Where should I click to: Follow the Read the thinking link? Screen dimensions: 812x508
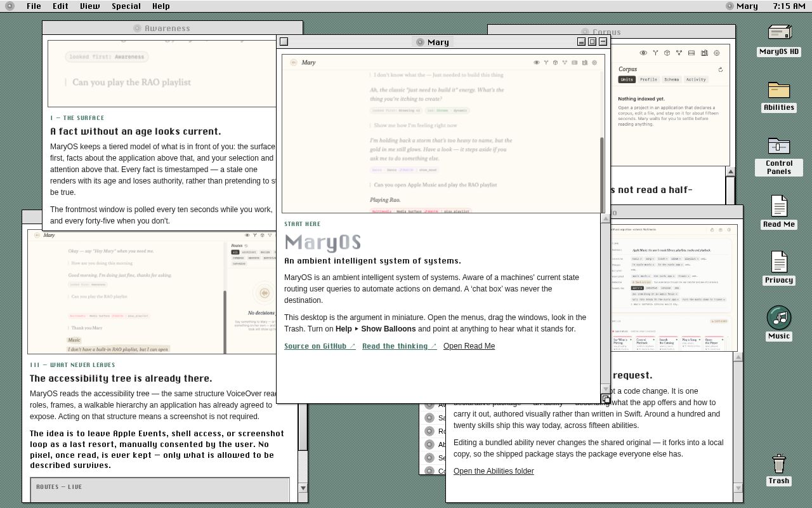point(400,346)
